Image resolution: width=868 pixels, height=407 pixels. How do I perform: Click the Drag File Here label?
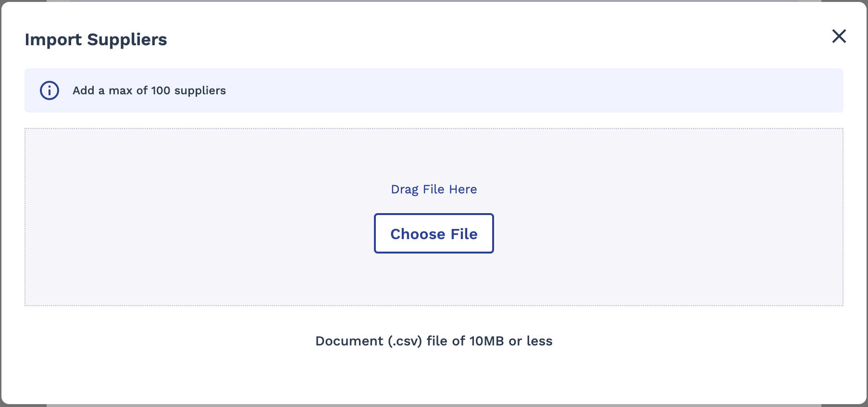pos(434,189)
